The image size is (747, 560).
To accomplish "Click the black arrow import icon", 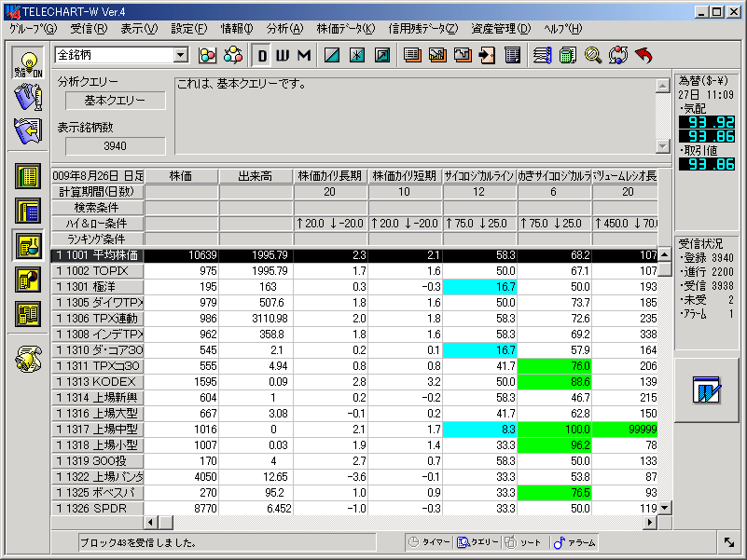I will (487, 55).
